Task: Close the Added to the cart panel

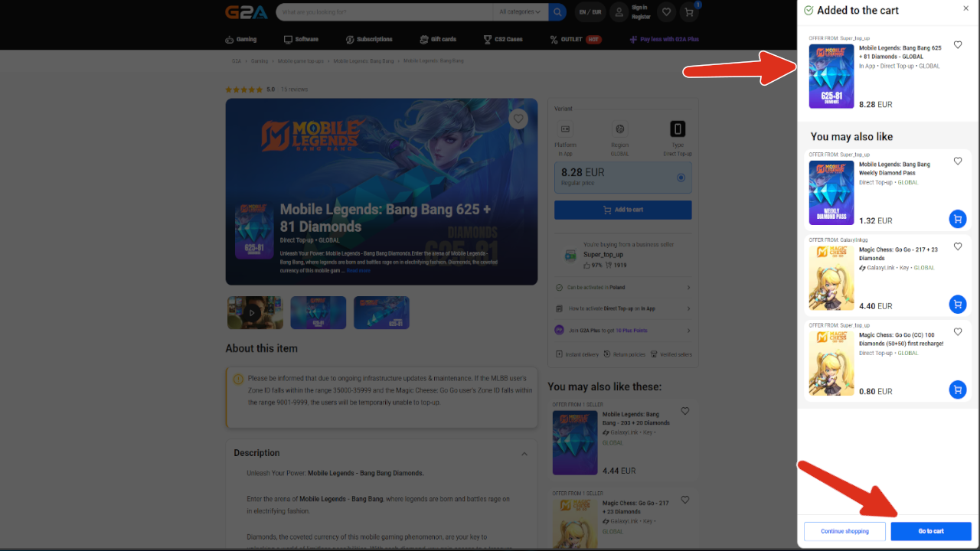Action: [965, 8]
